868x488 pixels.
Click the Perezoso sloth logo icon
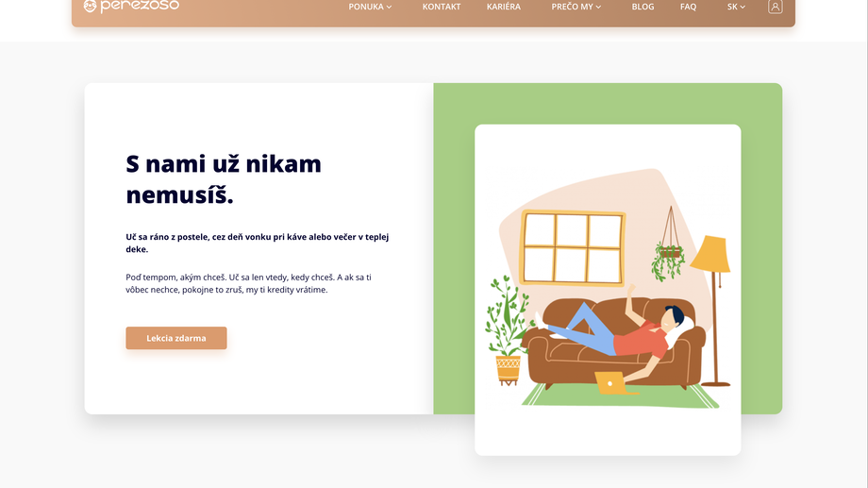pyautogui.click(x=90, y=6)
